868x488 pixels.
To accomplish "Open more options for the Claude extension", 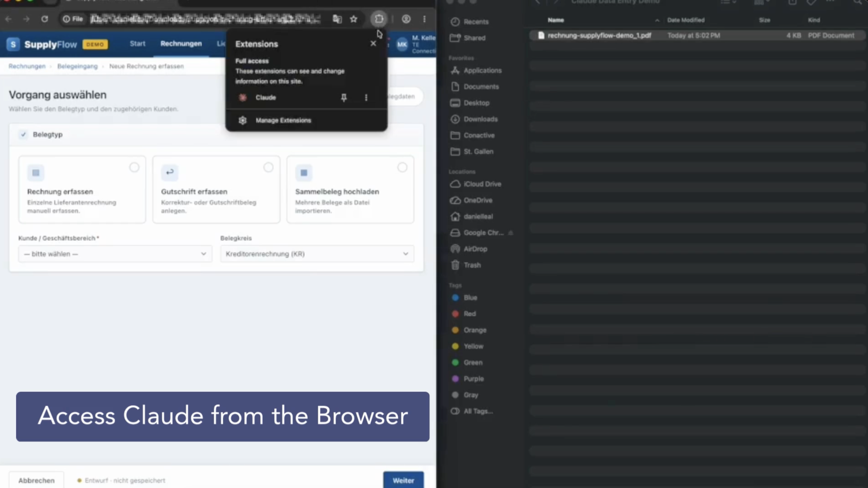I will (x=366, y=98).
